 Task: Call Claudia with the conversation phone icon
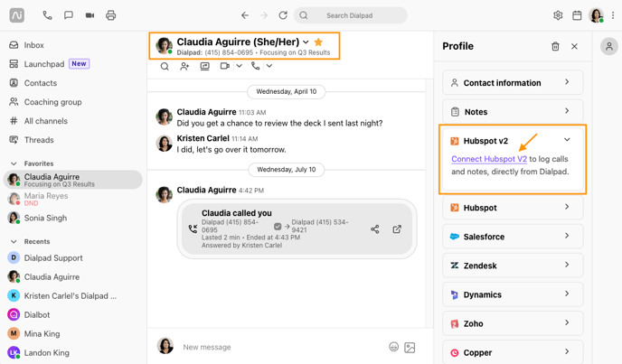256,66
